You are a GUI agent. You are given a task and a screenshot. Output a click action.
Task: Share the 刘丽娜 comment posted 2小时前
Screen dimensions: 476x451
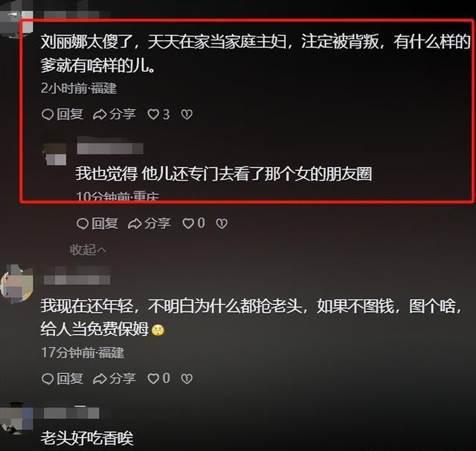click(114, 114)
